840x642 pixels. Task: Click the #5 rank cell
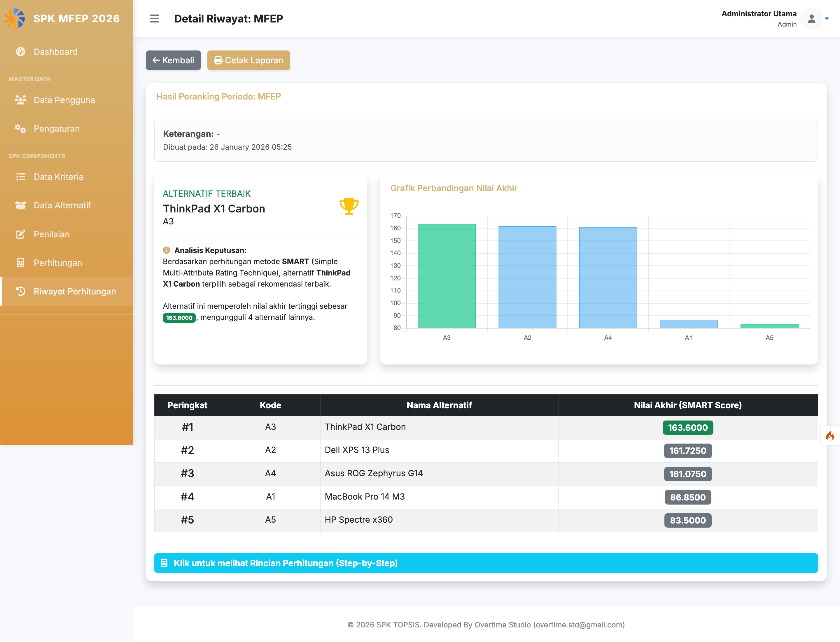pyautogui.click(x=188, y=520)
